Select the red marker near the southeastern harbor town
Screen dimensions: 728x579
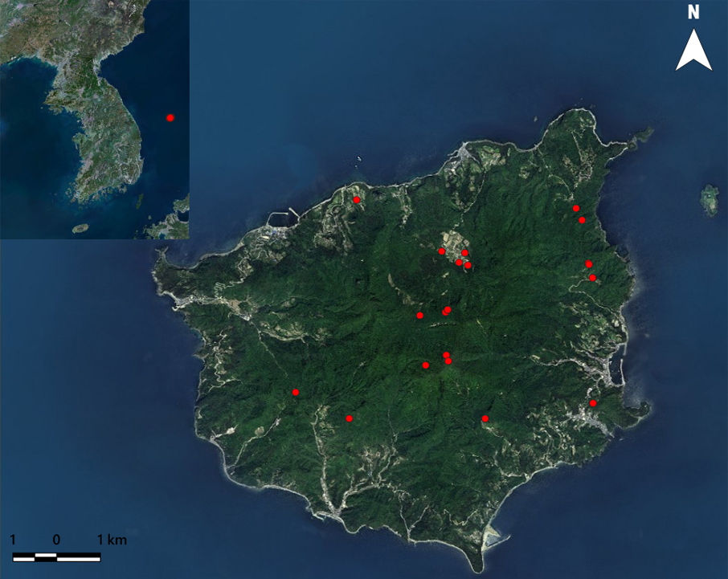[x=593, y=403]
